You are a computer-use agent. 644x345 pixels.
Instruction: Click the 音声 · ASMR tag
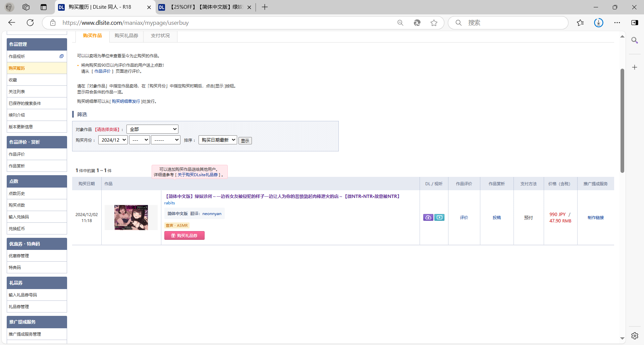coord(177,225)
